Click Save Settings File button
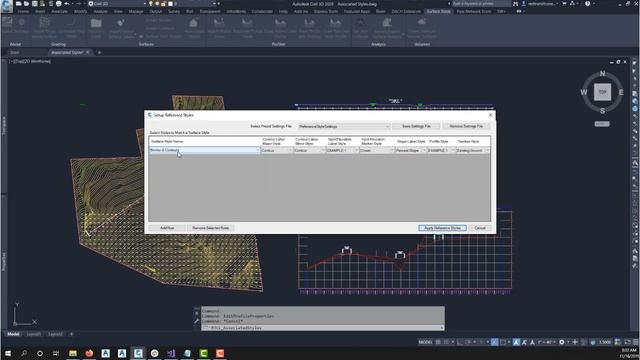Image resolution: width=640 pixels, height=360 pixels. pos(416,126)
